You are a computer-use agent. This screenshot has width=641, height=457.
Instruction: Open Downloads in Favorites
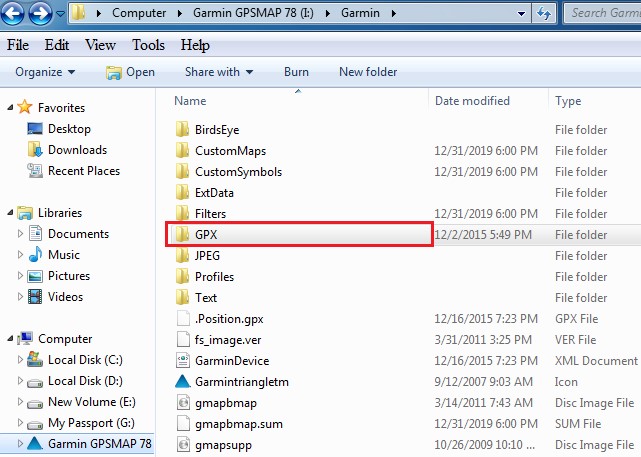coord(67,150)
